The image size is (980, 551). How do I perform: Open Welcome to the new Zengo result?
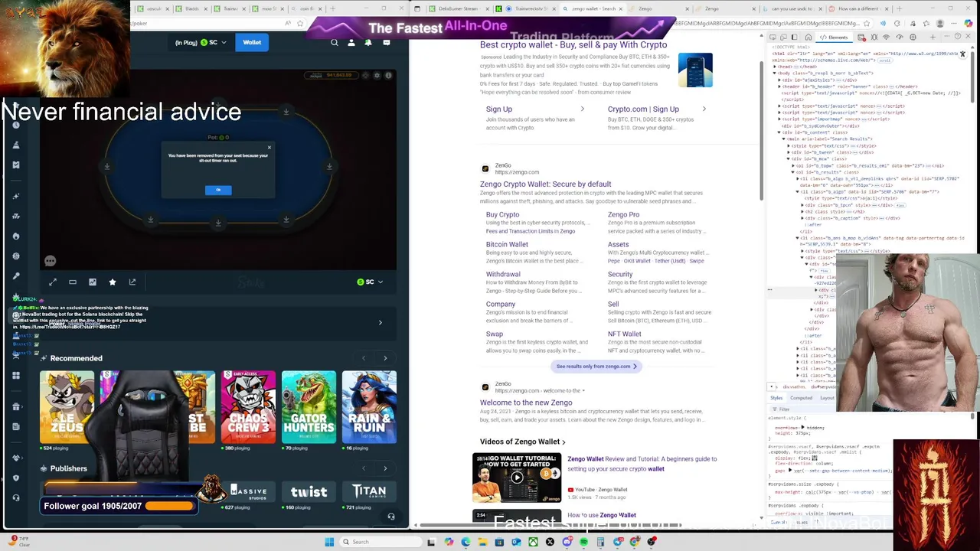[x=526, y=403]
